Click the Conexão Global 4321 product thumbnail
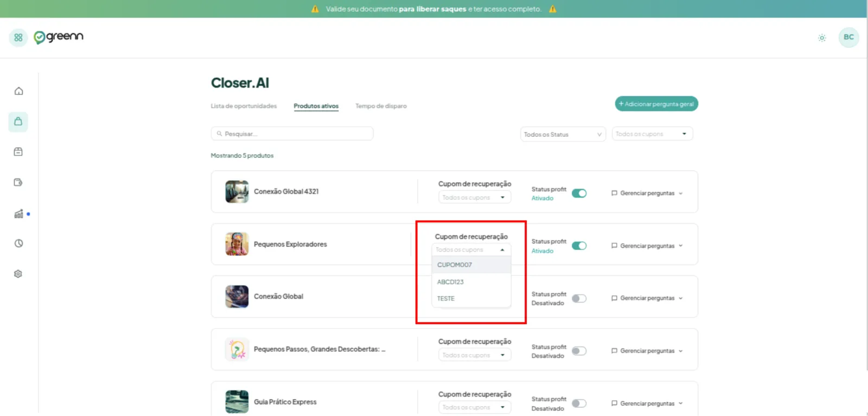This screenshot has height=416, width=868. click(237, 192)
